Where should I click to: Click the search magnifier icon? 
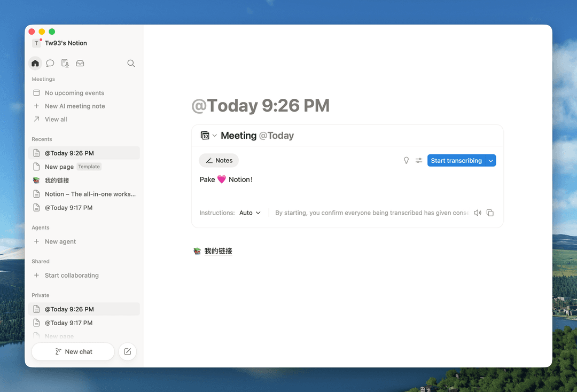(x=131, y=63)
